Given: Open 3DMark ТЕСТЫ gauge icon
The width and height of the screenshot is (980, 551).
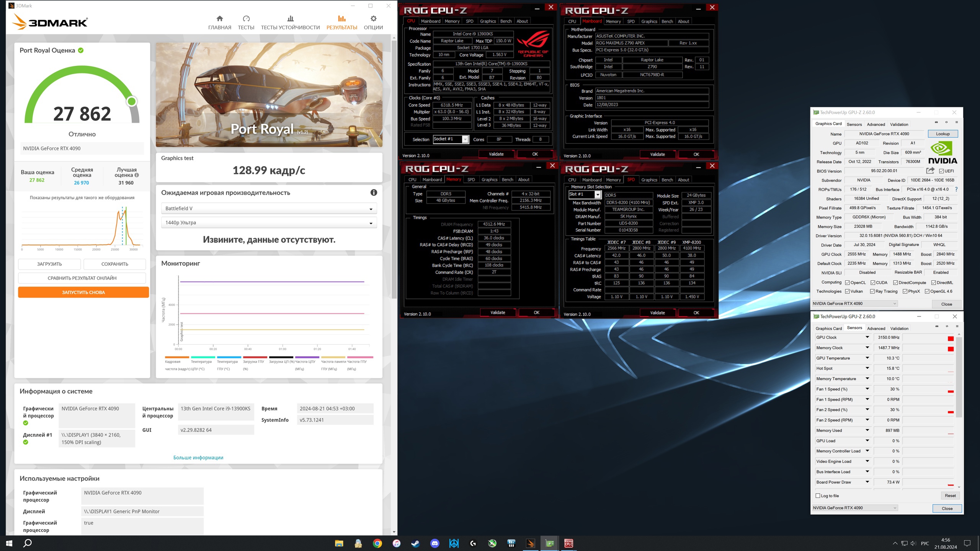Looking at the screenshot, I should pos(246,18).
